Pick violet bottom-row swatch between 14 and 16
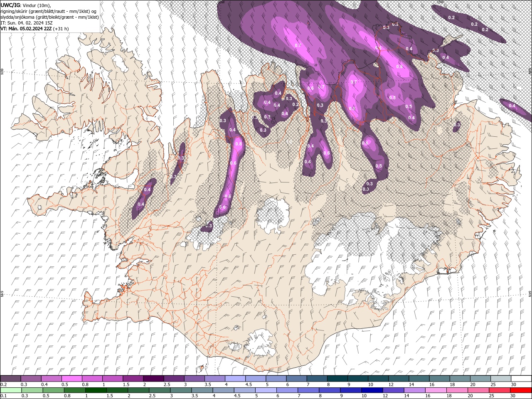Screen dimensions: 532x399 pos(415,390)
